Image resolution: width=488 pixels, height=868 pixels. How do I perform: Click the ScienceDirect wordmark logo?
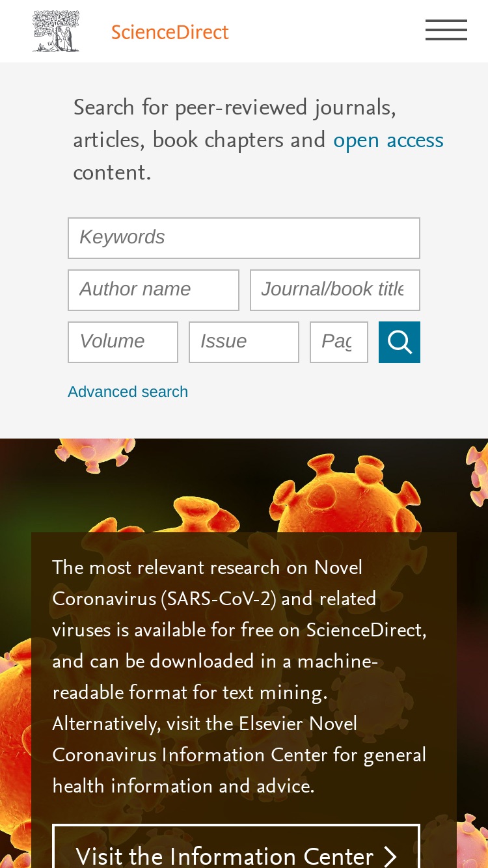coord(170,32)
